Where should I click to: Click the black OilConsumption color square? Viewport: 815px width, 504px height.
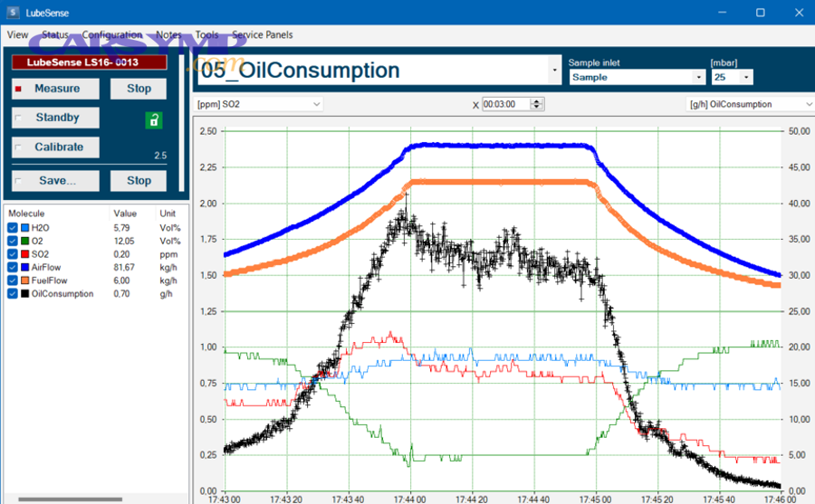24,294
